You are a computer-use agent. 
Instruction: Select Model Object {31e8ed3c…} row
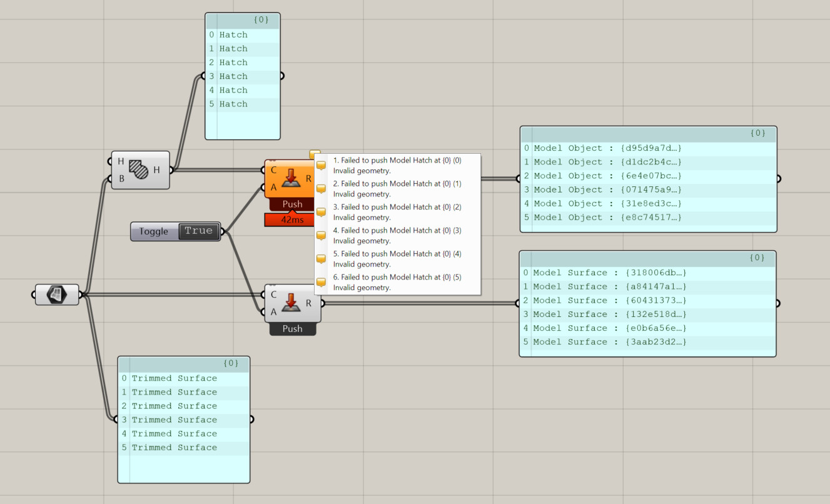pyautogui.click(x=649, y=204)
